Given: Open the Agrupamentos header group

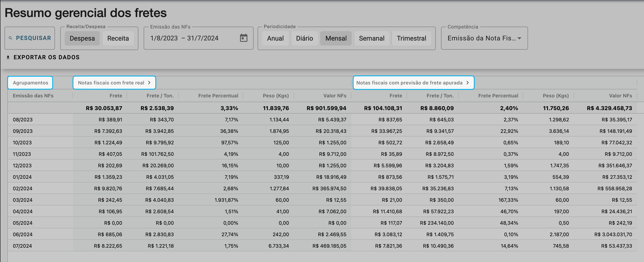Looking at the screenshot, I should coord(30,82).
